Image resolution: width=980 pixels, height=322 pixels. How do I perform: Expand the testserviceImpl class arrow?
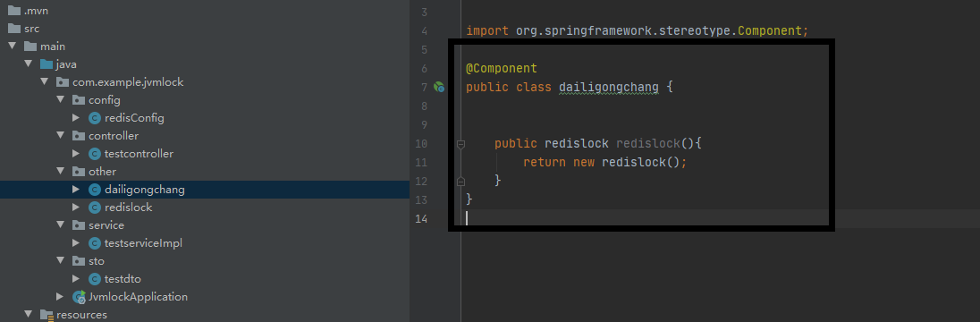click(x=76, y=243)
